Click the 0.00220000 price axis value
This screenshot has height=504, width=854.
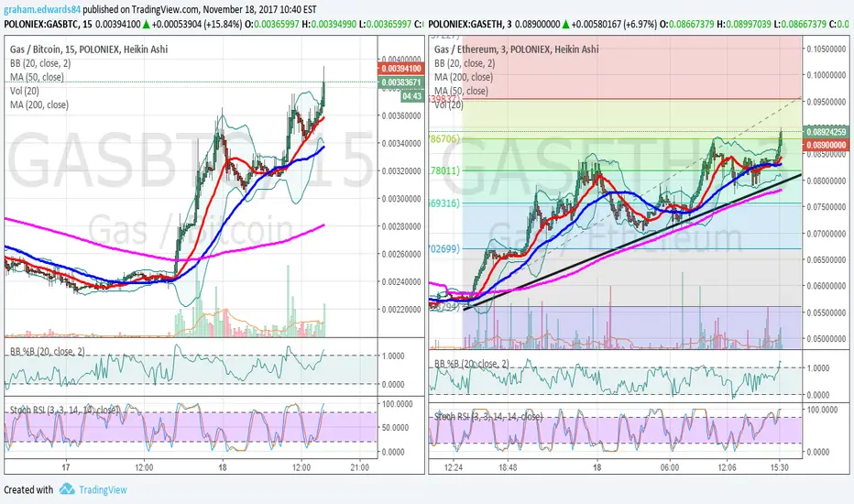click(401, 310)
